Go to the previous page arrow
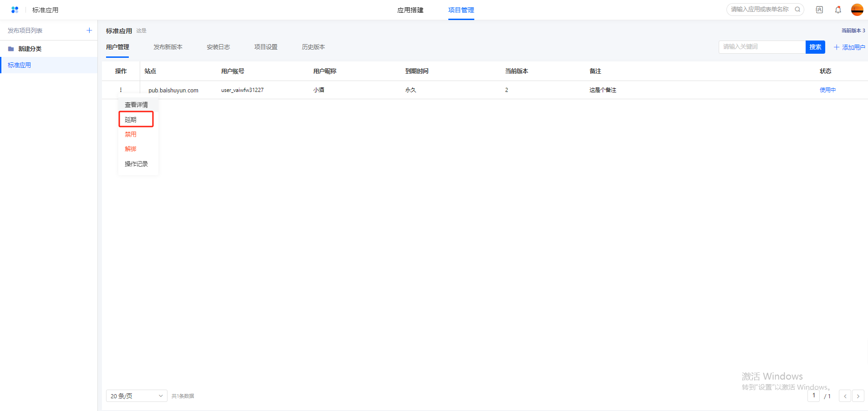Viewport: 868px width, 411px height. (845, 396)
